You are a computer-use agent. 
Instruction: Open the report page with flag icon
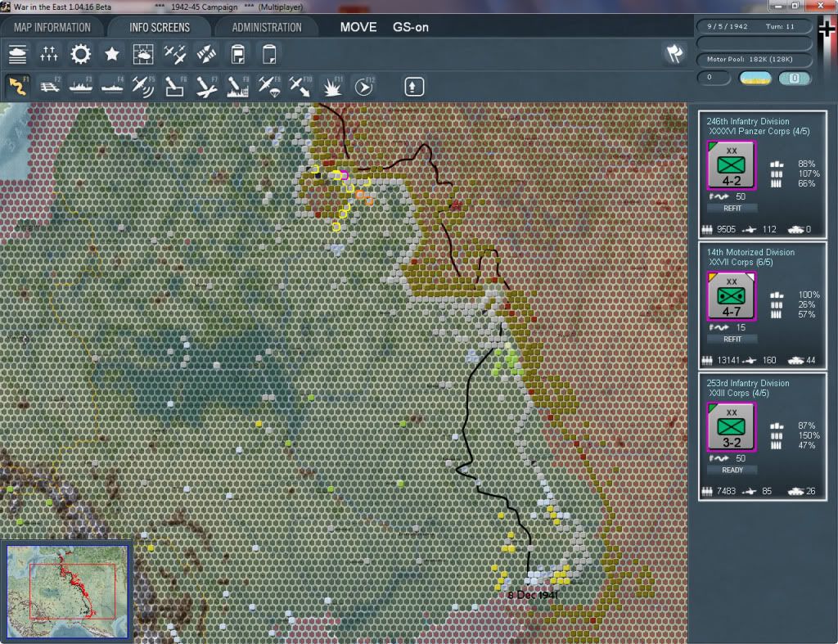(x=238, y=55)
